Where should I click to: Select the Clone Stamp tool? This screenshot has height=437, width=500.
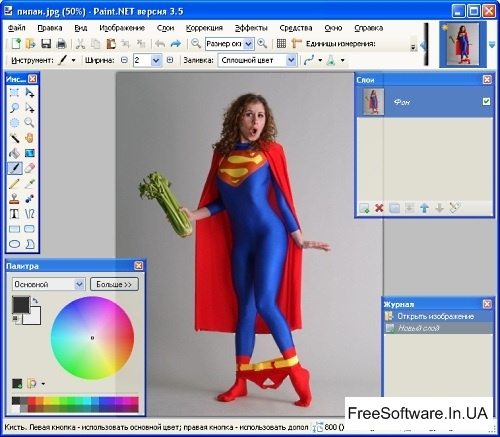tap(14, 199)
